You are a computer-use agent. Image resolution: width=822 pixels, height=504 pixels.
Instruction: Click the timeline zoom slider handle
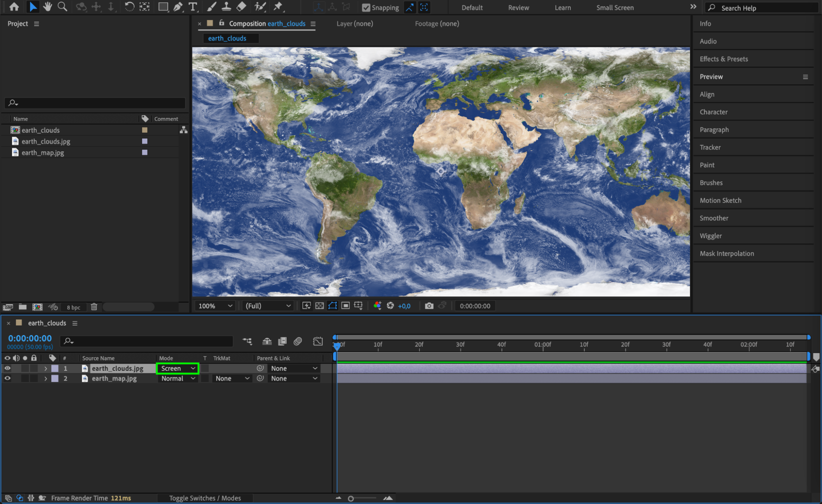351,498
